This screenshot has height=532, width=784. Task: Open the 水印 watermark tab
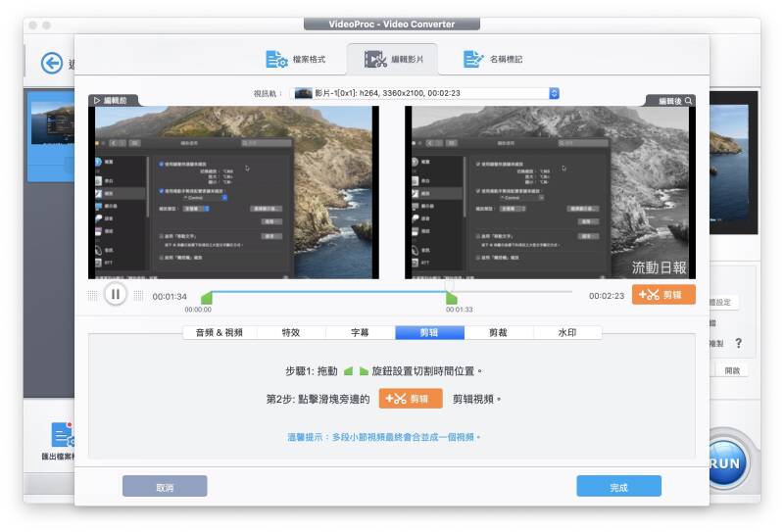click(567, 332)
